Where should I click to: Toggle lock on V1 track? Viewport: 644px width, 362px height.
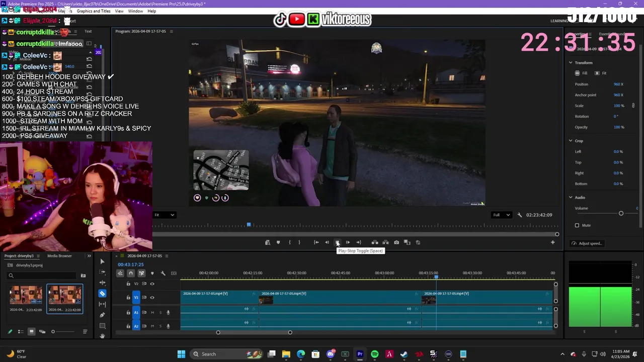tap(128, 297)
